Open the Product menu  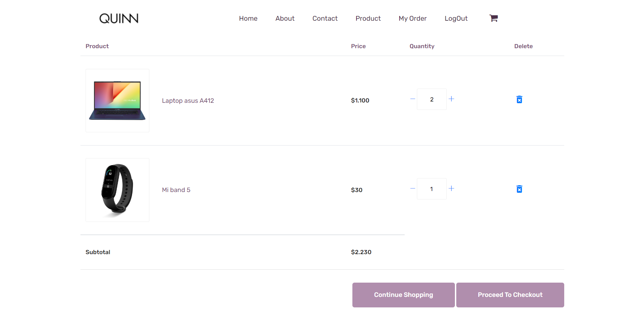pos(368,18)
